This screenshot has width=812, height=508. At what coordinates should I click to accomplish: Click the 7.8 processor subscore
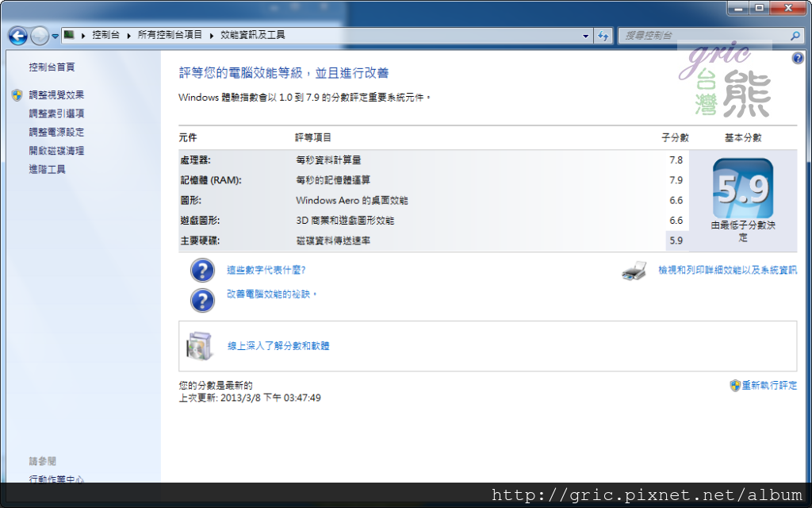(x=676, y=160)
